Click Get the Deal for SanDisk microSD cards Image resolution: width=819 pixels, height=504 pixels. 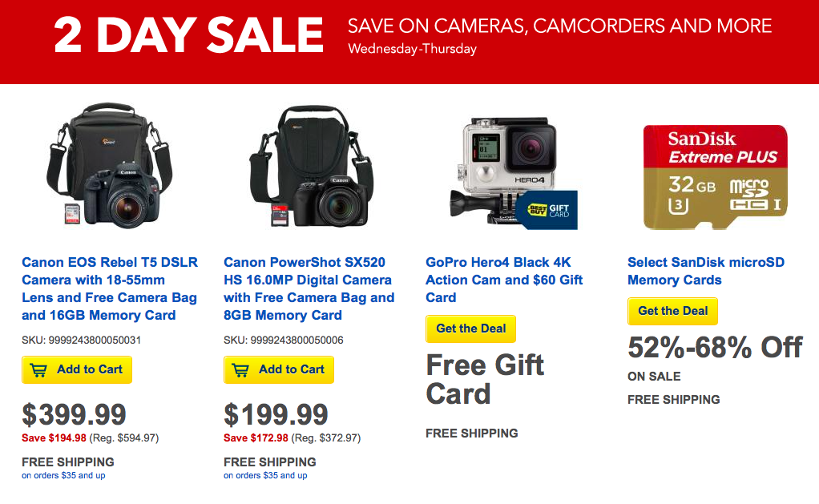click(672, 312)
